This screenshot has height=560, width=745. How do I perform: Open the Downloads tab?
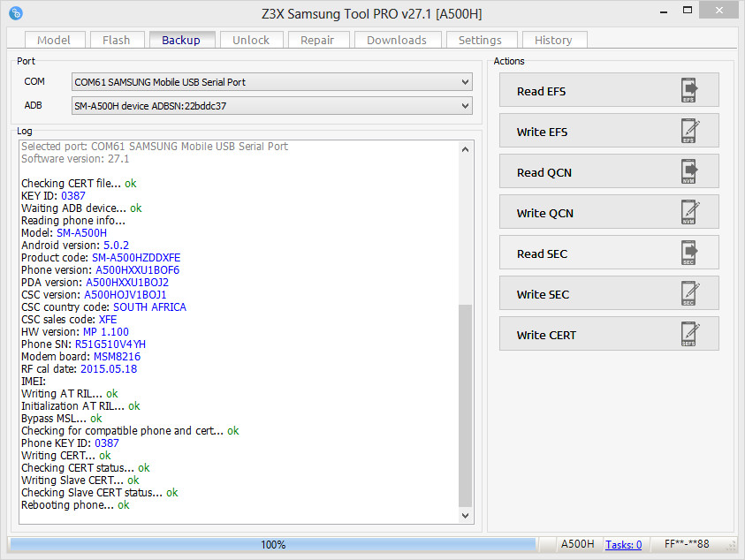[395, 39]
